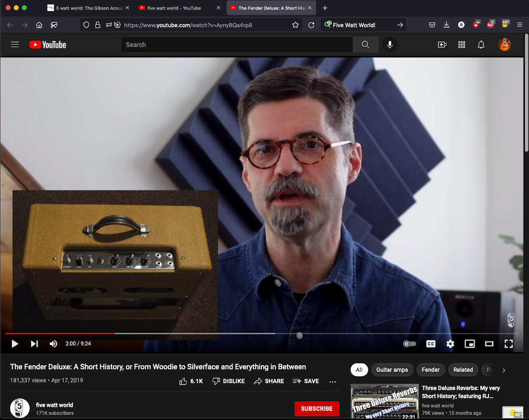The height and width of the screenshot is (420, 529).
Task: Close the Fender Deluxe browser tab
Action: tap(310, 8)
